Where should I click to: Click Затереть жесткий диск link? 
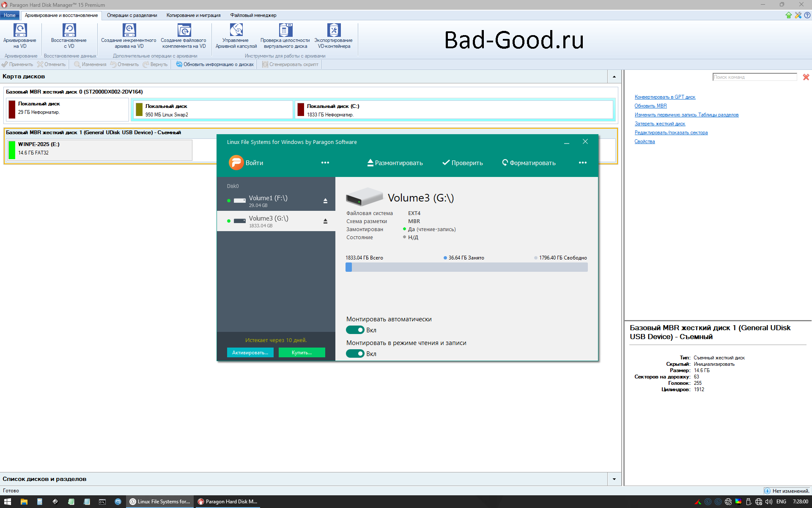tap(660, 124)
